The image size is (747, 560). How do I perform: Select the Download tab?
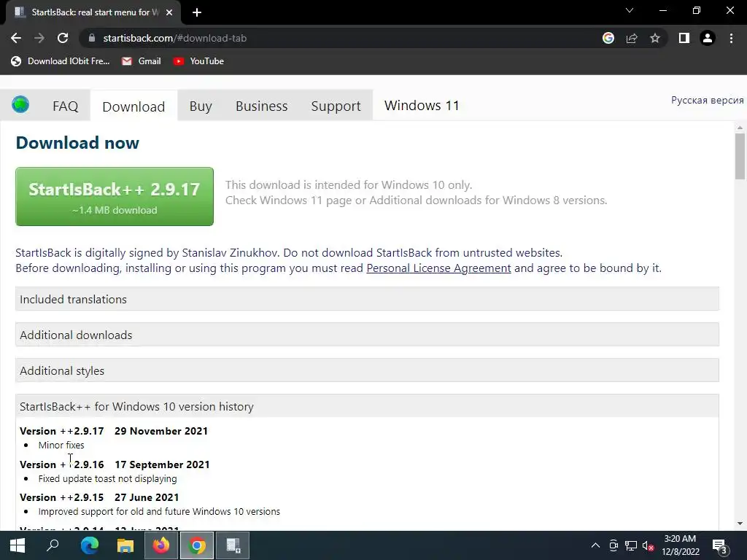[x=133, y=106]
